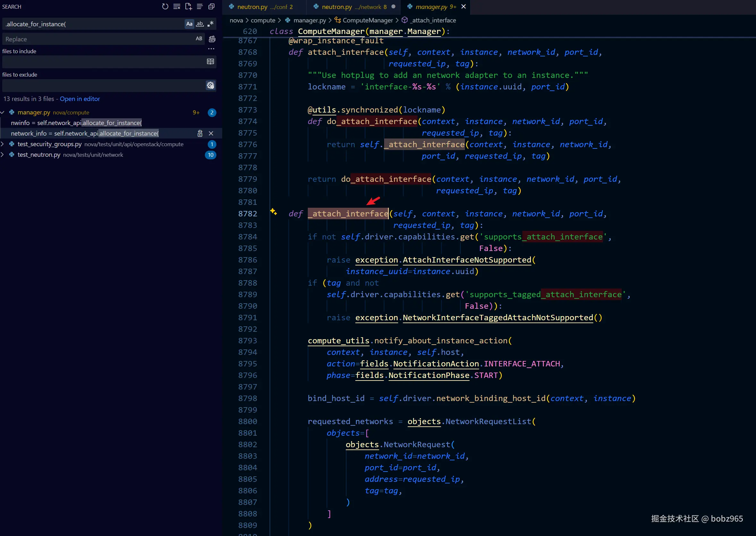The height and width of the screenshot is (536, 756).
Task: Collapse manager.py search results
Action: (x=3, y=113)
